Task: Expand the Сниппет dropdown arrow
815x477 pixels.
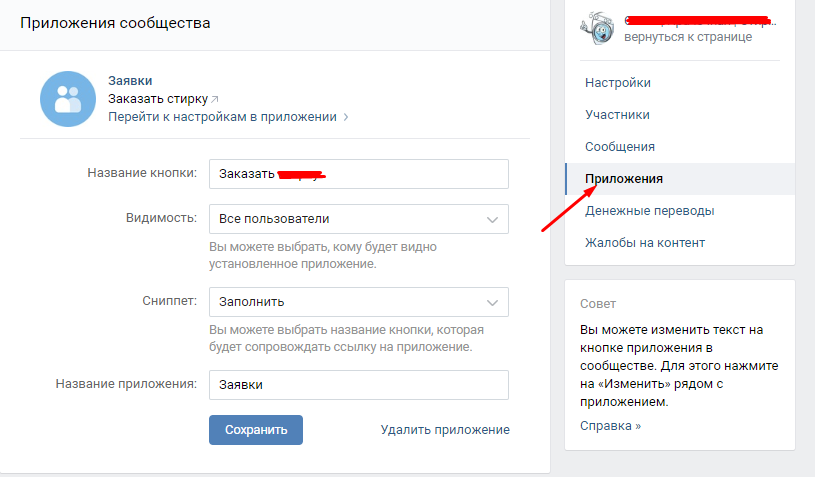Action: (492, 302)
